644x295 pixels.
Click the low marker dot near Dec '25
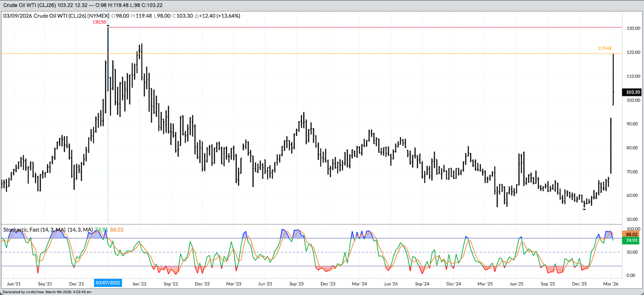[584, 209]
